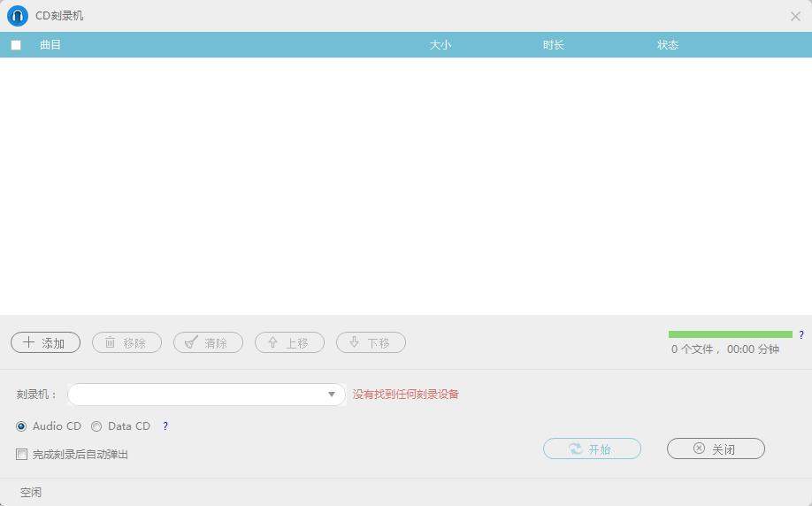Image resolution: width=812 pixels, height=506 pixels.
Task: Sort by the 曲目 column header
Action: [x=50, y=45]
